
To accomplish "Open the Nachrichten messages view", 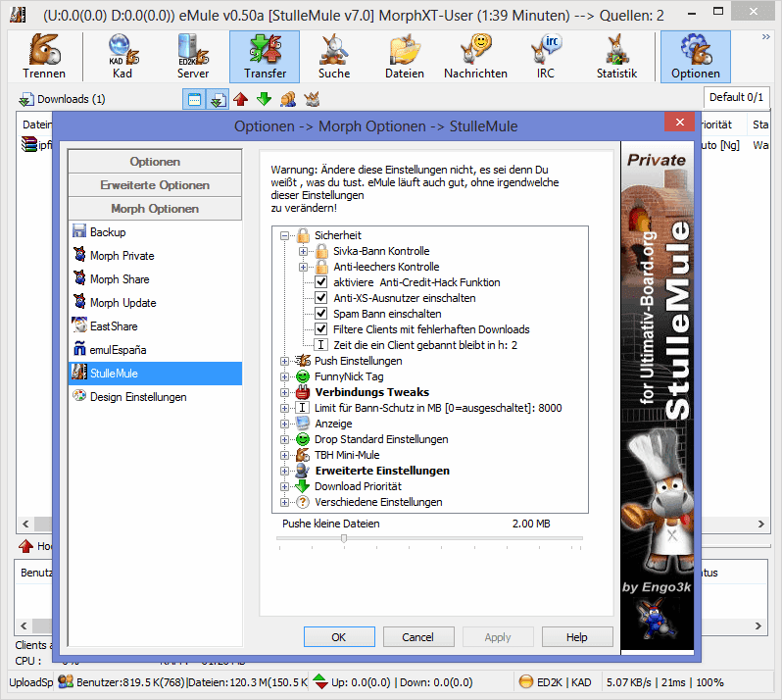I will (475, 57).
